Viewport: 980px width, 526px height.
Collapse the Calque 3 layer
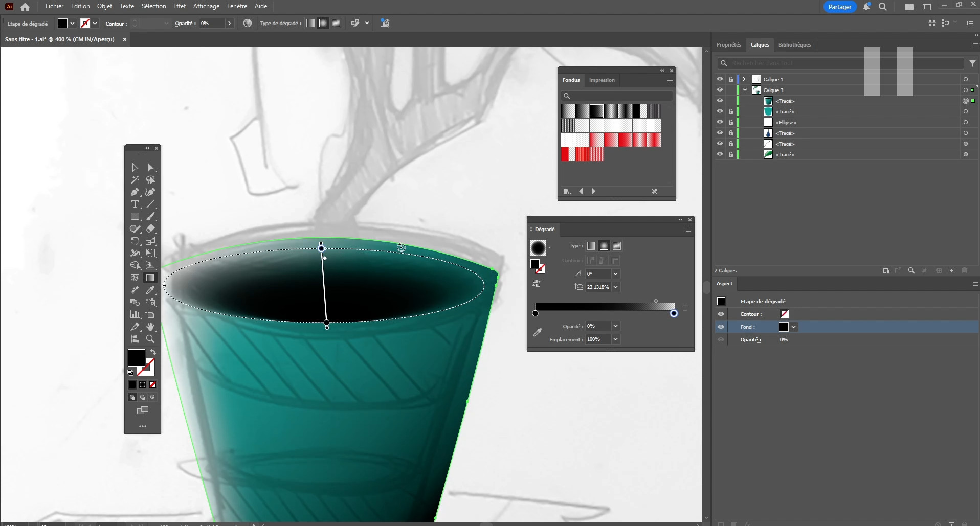745,90
